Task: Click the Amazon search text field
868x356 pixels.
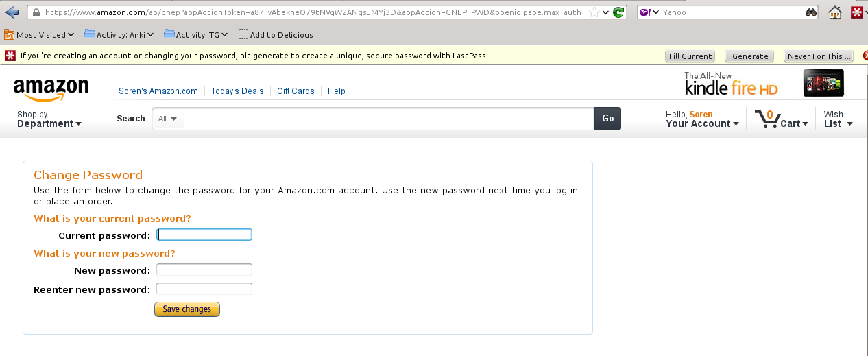Action: [x=389, y=119]
